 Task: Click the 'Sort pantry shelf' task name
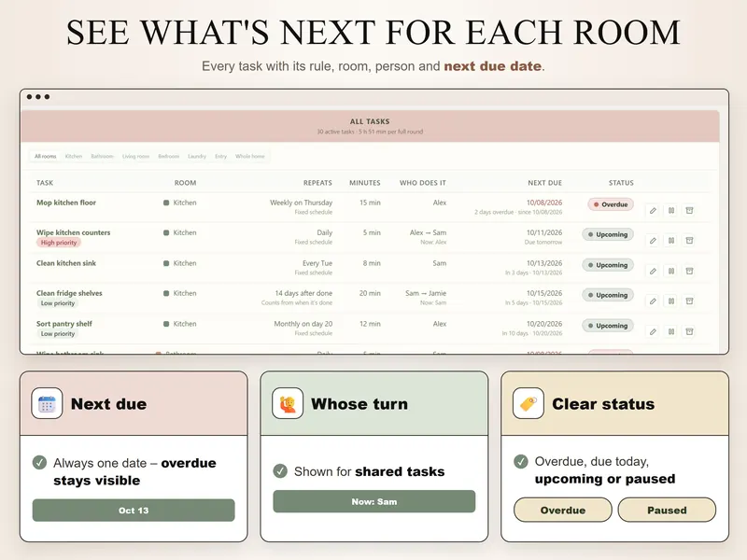coord(64,323)
